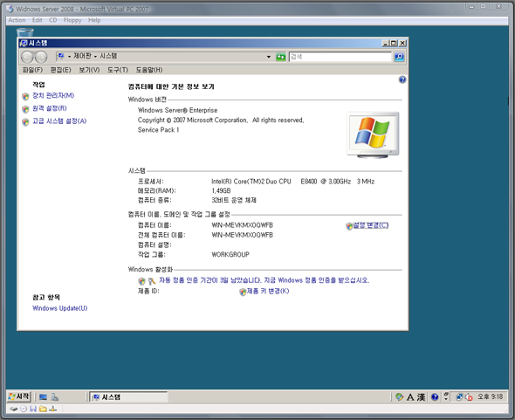Click the 검색 search input field
This screenshot has height=420, width=515.
340,57
